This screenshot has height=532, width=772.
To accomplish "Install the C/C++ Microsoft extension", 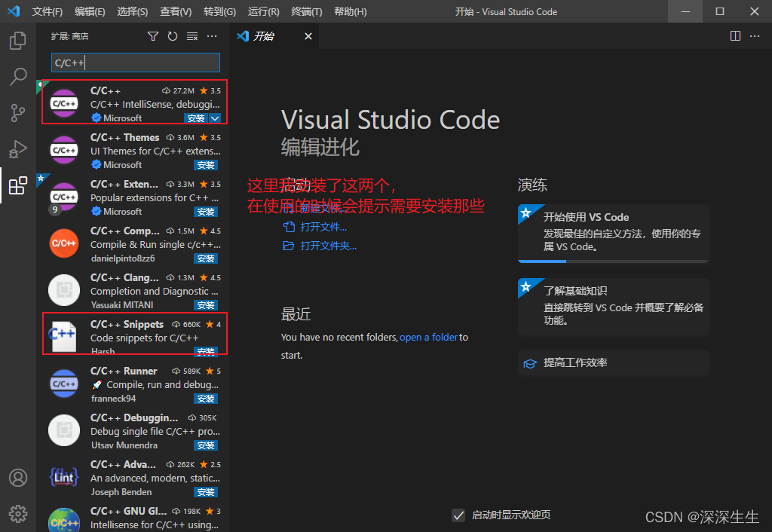I will pos(197,118).
